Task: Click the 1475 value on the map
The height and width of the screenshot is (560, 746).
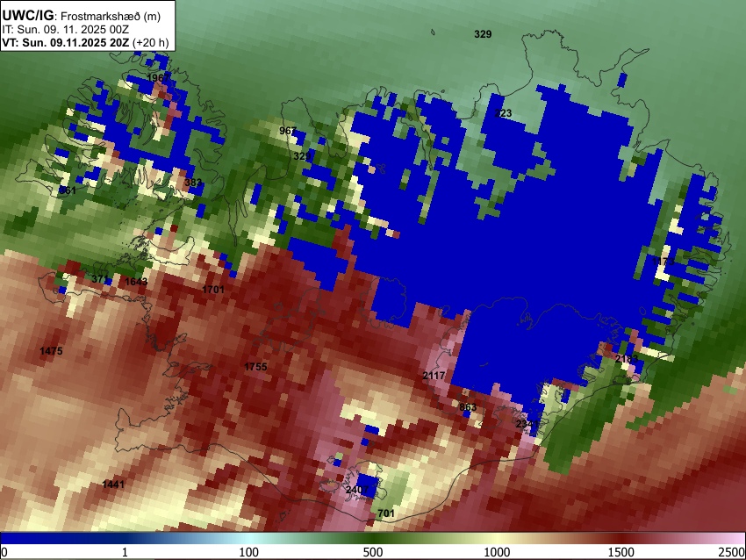Action: pyautogui.click(x=51, y=350)
